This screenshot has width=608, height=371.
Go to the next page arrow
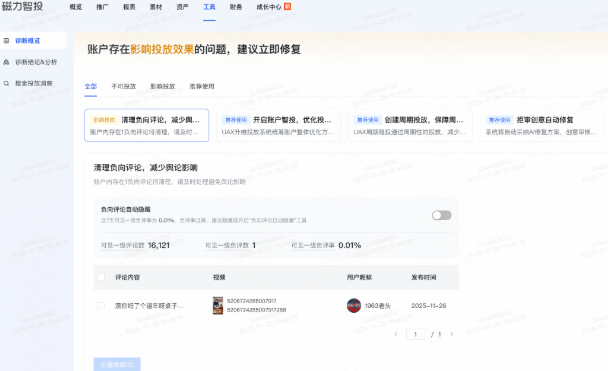click(452, 334)
